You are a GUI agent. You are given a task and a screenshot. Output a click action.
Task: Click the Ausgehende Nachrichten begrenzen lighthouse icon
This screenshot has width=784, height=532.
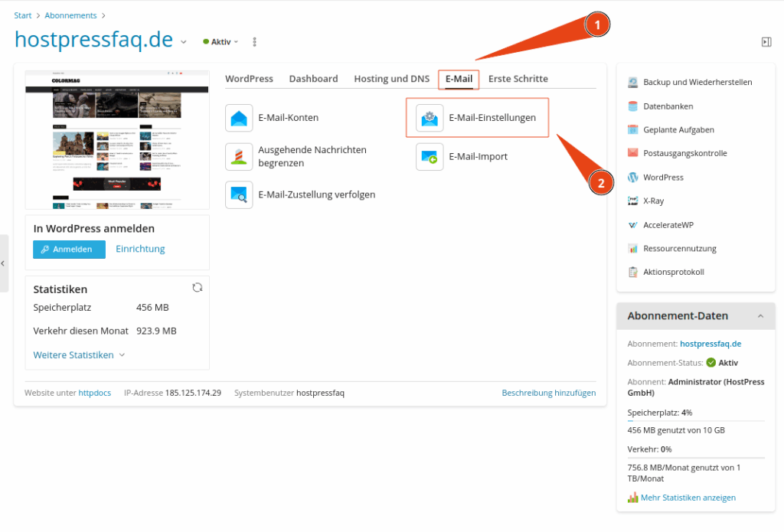click(x=239, y=156)
